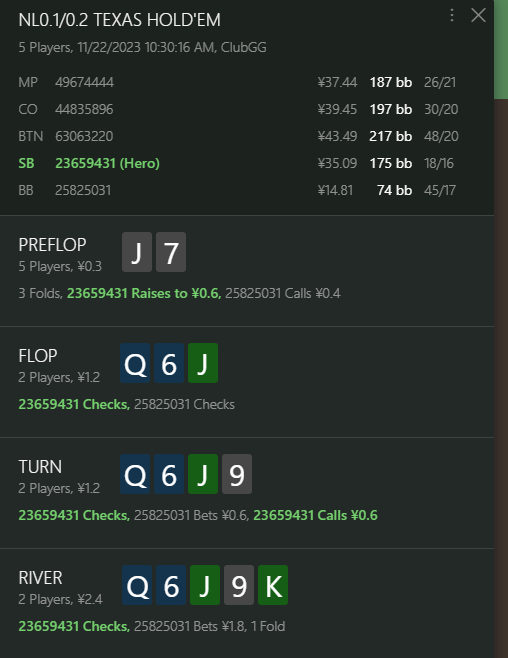
Task: Click the NL0.1/0.2 TEXAS HOLD'EM title
Action: click(120, 20)
